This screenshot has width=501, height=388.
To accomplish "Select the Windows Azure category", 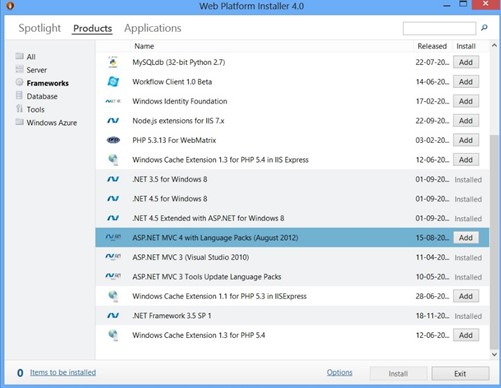I will pyautogui.click(x=52, y=123).
